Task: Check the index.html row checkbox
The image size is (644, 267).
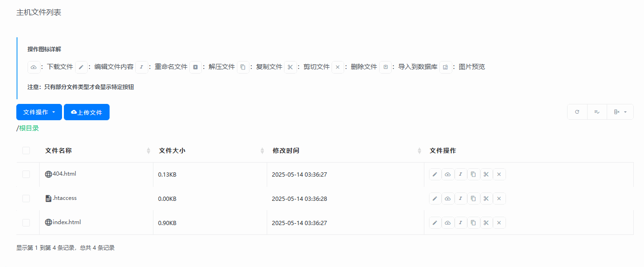Action: coord(26,223)
